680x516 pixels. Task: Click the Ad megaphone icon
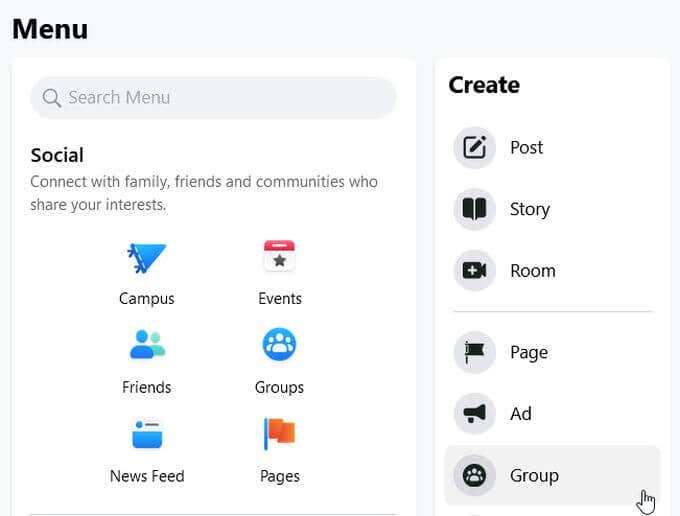click(475, 414)
